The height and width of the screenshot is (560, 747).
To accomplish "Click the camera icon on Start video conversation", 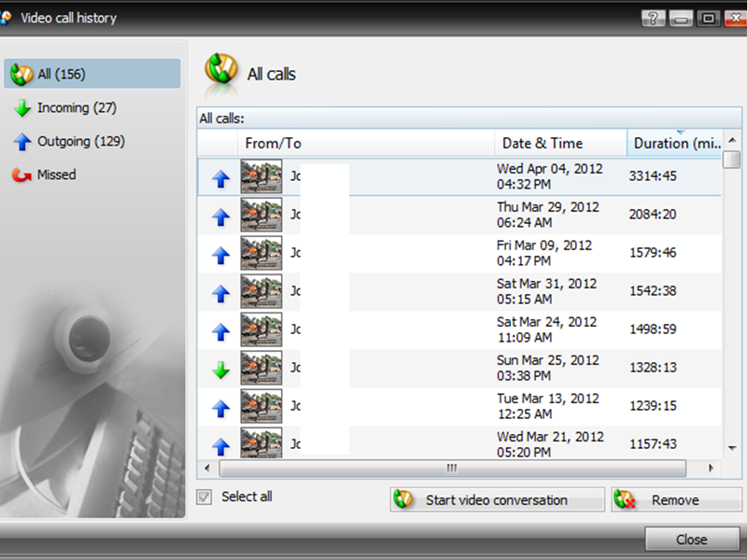I will [405, 500].
